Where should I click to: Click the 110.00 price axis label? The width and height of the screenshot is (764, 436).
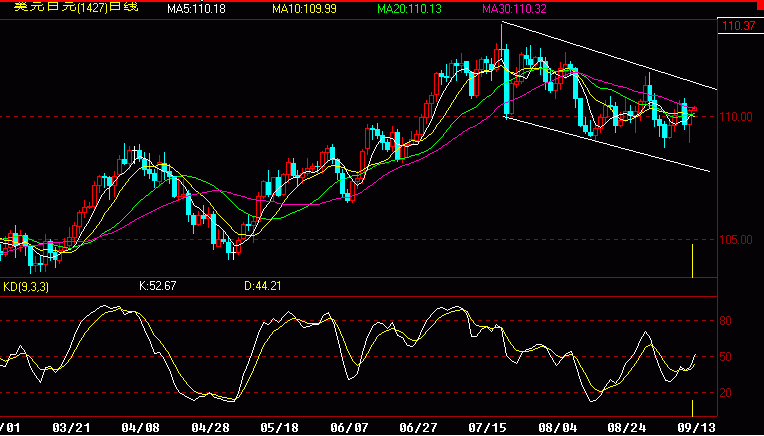click(738, 117)
